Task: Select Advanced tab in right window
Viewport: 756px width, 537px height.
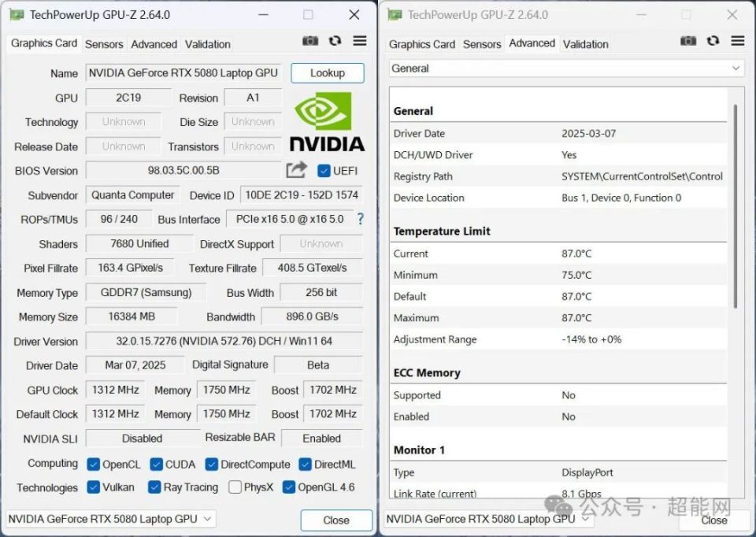Action: (x=532, y=43)
